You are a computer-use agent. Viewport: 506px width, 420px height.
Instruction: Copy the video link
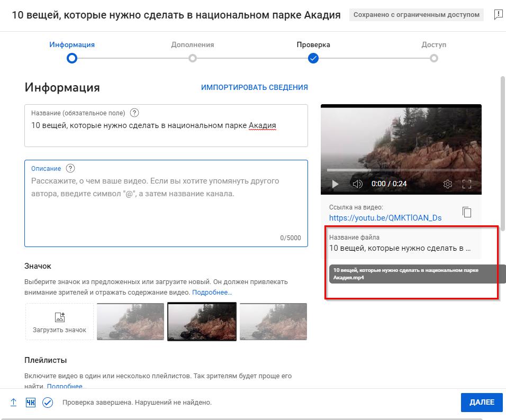466,212
